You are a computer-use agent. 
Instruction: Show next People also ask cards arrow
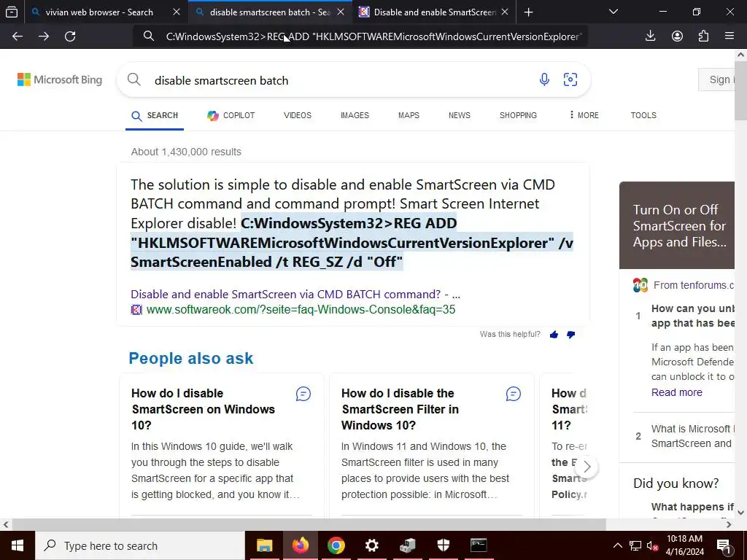[x=587, y=467]
